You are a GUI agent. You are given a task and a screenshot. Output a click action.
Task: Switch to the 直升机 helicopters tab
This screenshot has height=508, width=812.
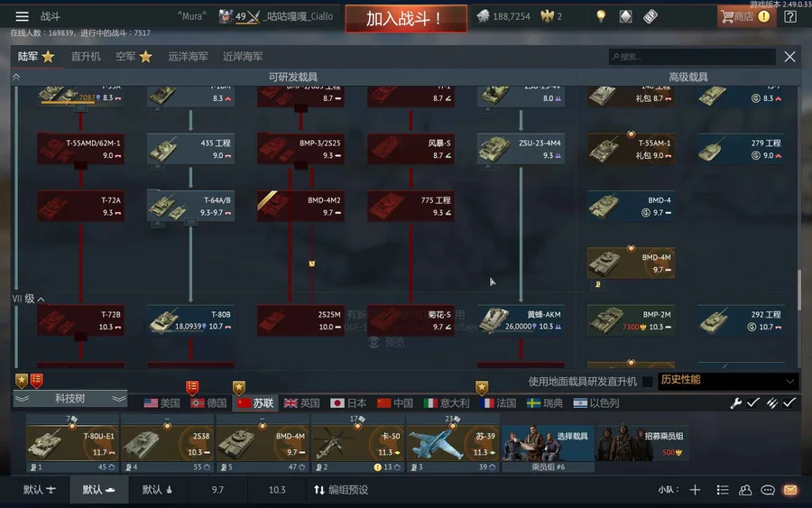pos(86,57)
